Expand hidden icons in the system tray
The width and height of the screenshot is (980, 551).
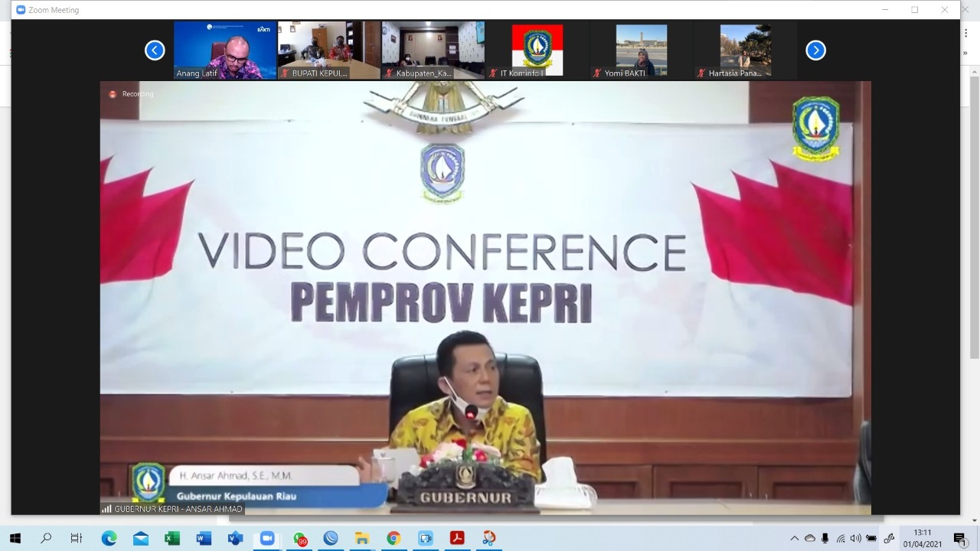pos(795,538)
